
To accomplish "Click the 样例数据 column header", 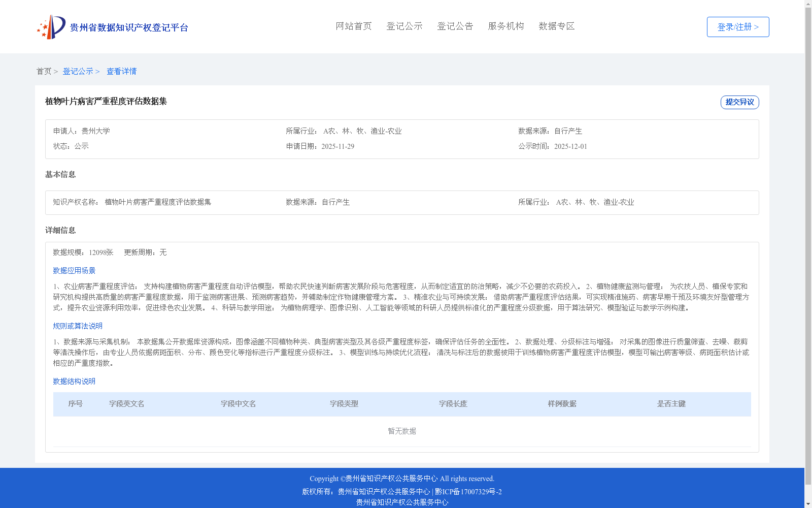I will pyautogui.click(x=562, y=404).
